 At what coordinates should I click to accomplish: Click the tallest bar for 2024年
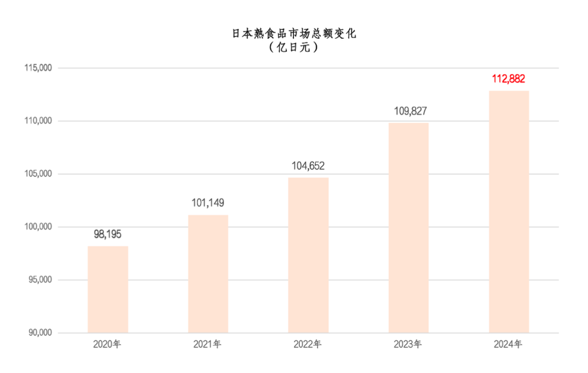tap(509, 212)
